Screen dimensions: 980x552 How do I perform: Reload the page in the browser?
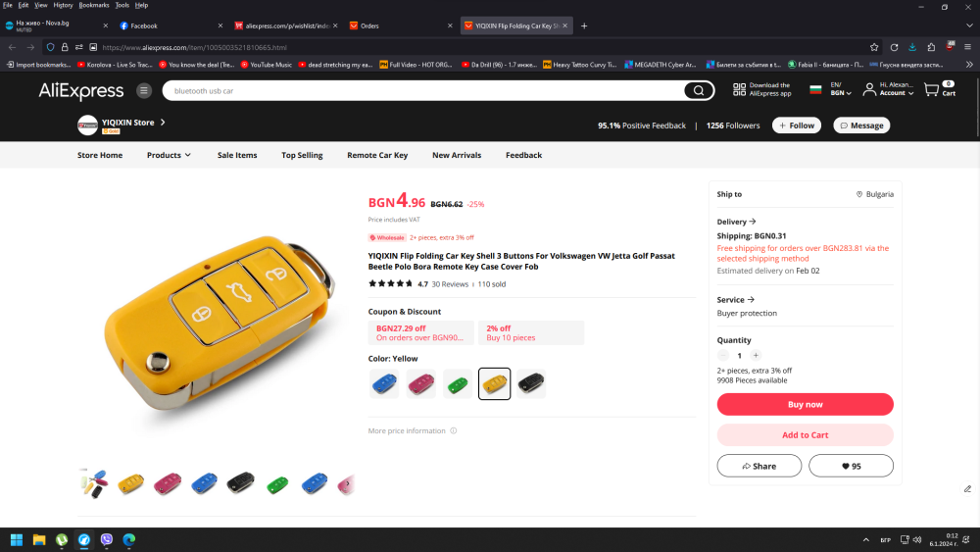tap(894, 47)
